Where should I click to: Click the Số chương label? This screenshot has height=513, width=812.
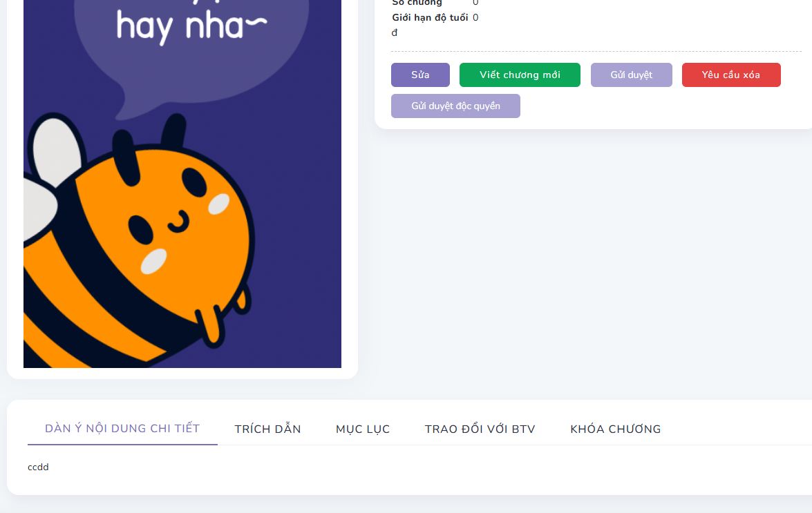[x=417, y=3]
